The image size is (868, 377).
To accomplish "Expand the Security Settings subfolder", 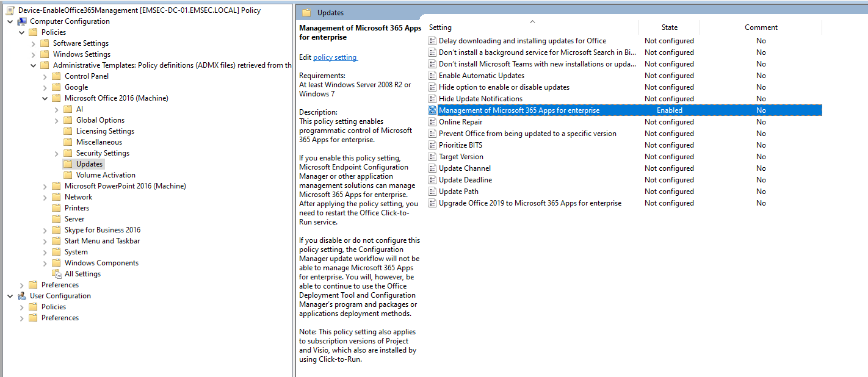I will pyautogui.click(x=57, y=153).
